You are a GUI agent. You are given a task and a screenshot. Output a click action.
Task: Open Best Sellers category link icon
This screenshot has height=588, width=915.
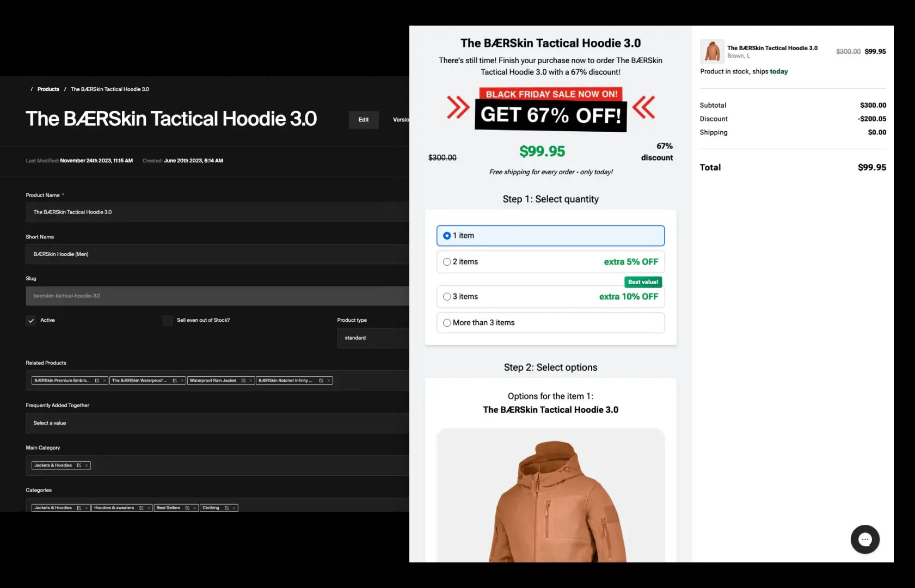coord(187,508)
